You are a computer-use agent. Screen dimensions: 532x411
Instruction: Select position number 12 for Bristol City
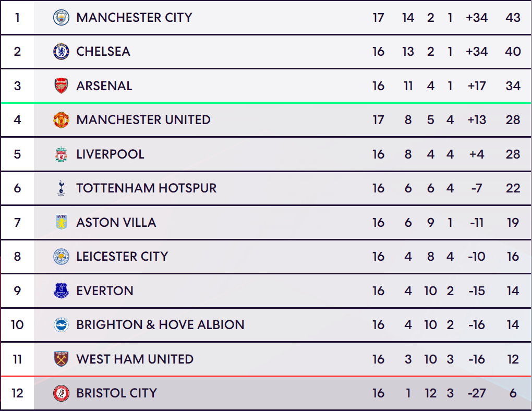[x=17, y=393]
